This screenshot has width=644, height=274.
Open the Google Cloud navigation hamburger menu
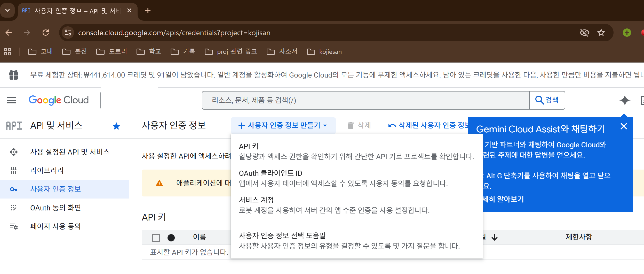pos(12,100)
